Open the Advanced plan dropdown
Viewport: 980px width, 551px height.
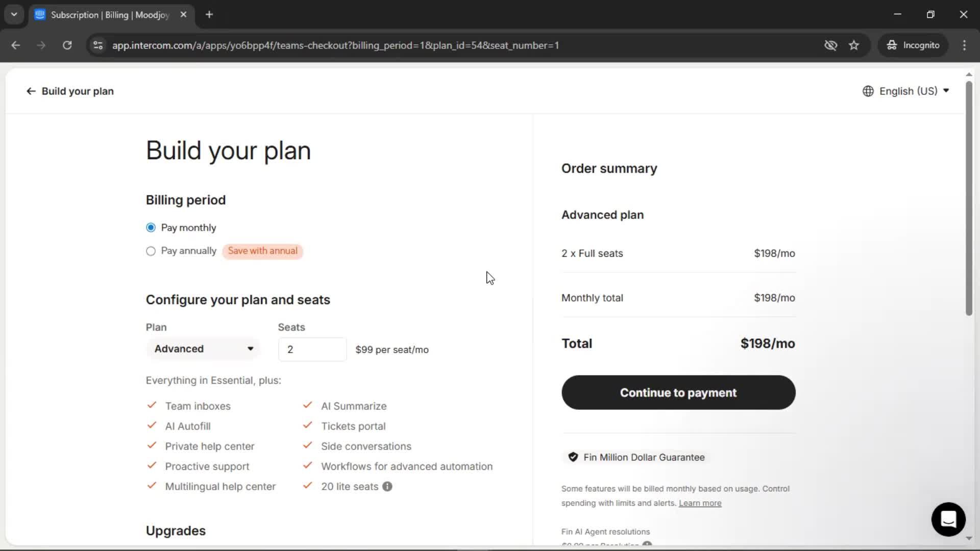(x=203, y=349)
